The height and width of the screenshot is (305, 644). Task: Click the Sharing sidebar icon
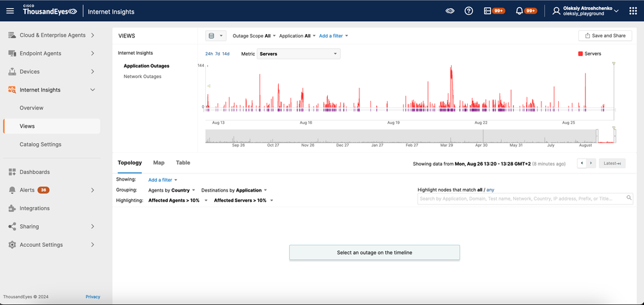[x=12, y=226]
